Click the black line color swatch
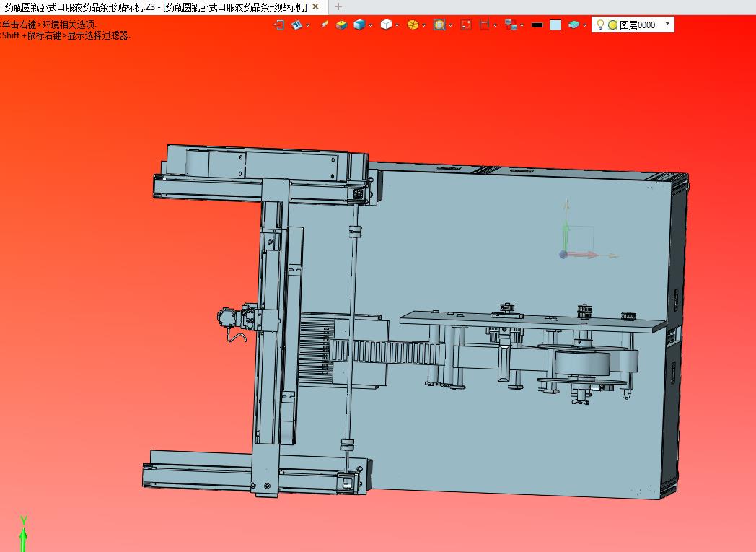Screen dimensions: 756x552 (x=537, y=25)
